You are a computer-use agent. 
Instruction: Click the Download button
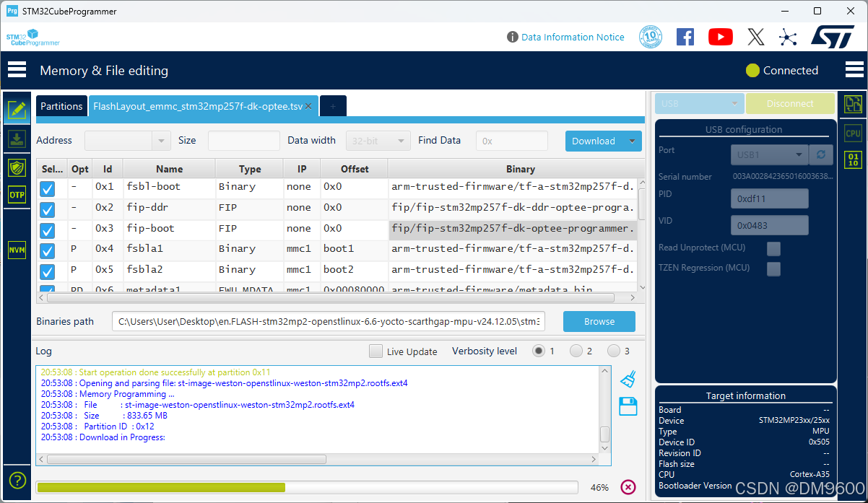point(594,141)
